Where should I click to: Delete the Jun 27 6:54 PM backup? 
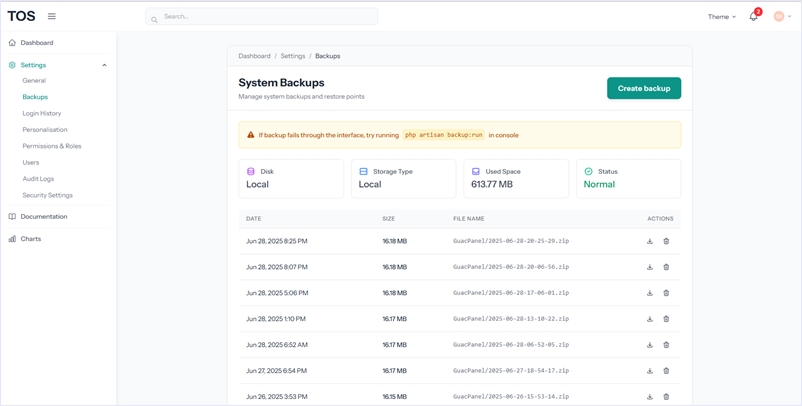[666, 371]
